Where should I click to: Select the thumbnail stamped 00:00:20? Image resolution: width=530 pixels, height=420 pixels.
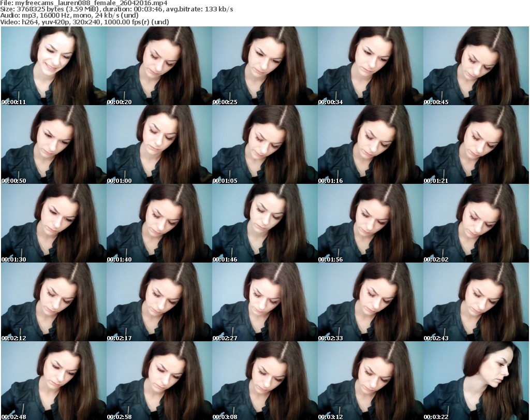pyautogui.click(x=159, y=66)
